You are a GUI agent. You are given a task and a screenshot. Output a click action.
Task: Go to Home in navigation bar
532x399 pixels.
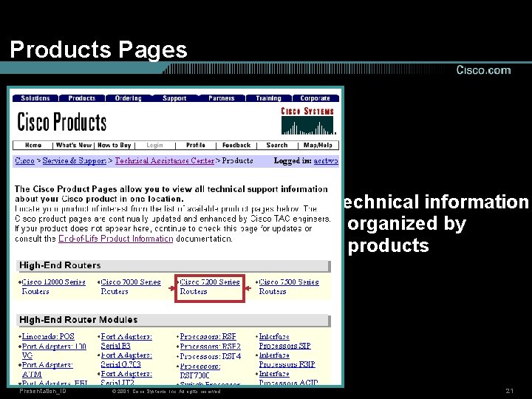(33, 146)
